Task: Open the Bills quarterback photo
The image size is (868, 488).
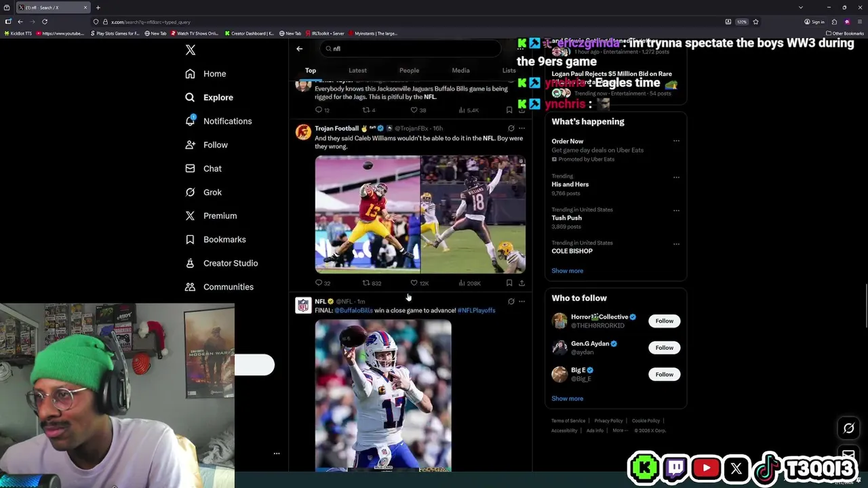Action: click(383, 396)
